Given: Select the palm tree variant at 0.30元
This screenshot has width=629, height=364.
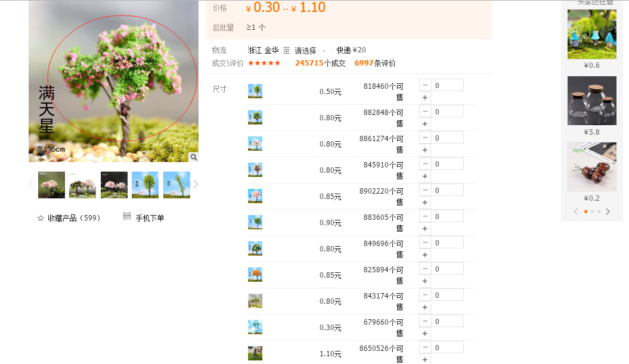Looking at the screenshot, I should [255, 327].
